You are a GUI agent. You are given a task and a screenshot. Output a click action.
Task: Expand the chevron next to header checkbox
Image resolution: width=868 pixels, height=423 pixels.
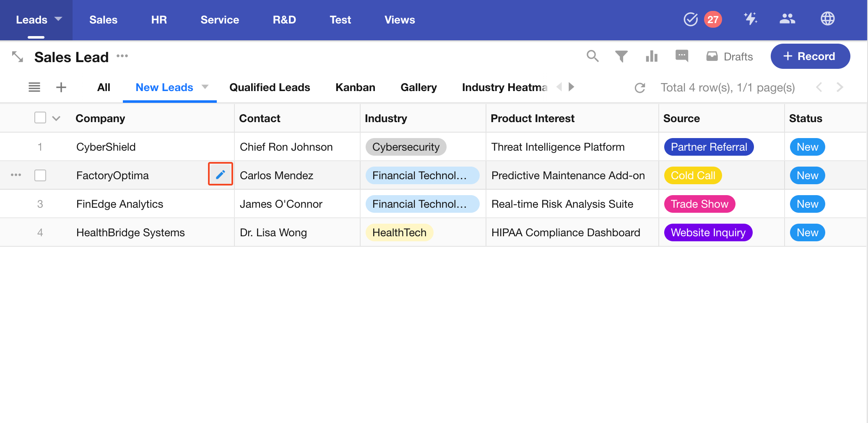pos(56,118)
